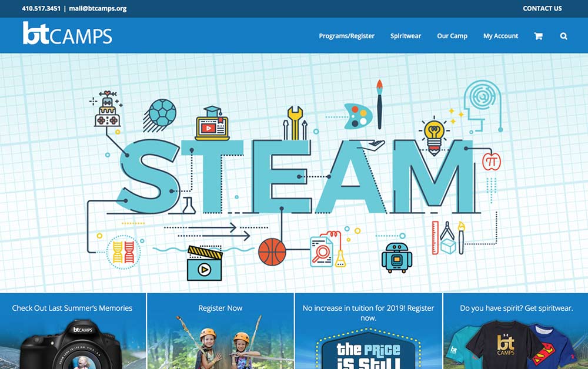Image resolution: width=588 pixels, height=369 pixels.
Task: Click the blue robot icon
Action: point(397,257)
